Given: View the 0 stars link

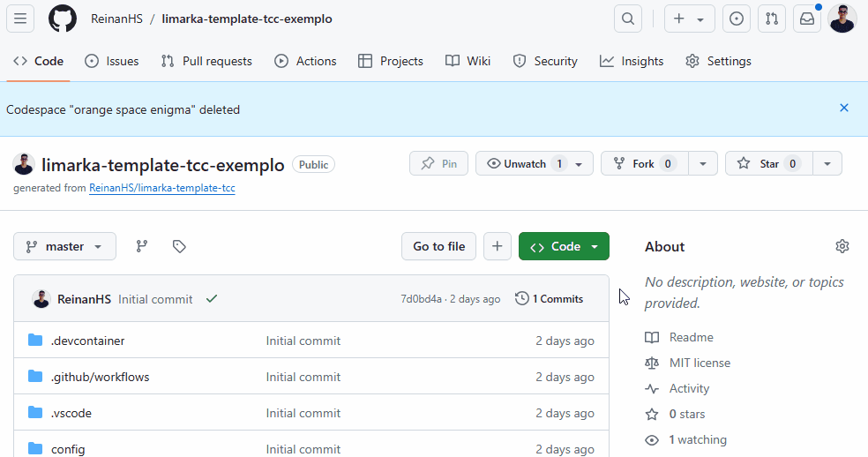Looking at the screenshot, I should click(x=675, y=414).
